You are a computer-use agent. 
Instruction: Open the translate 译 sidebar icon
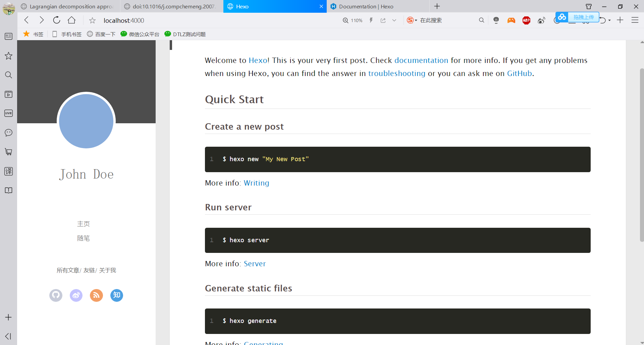click(9, 171)
